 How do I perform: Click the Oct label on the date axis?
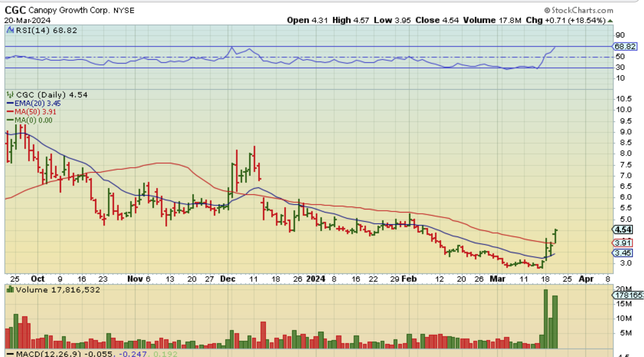point(37,279)
